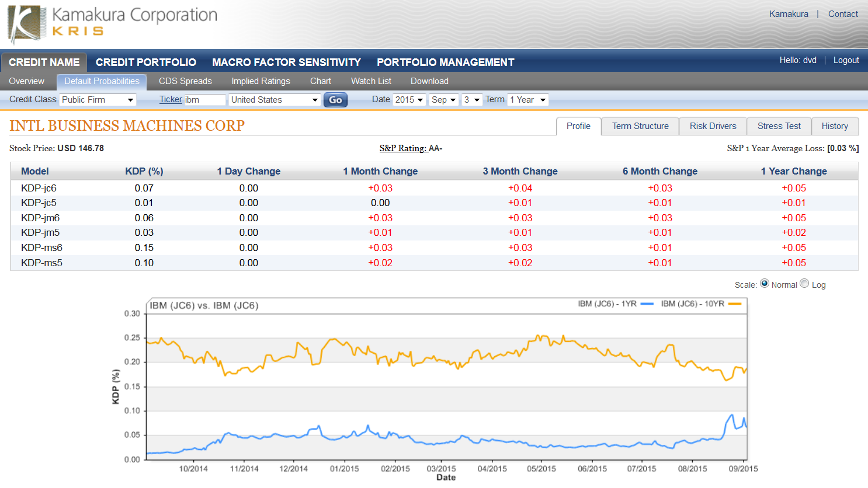Open the Credit Class dropdown
The height and width of the screenshot is (488, 868).
[x=98, y=100]
